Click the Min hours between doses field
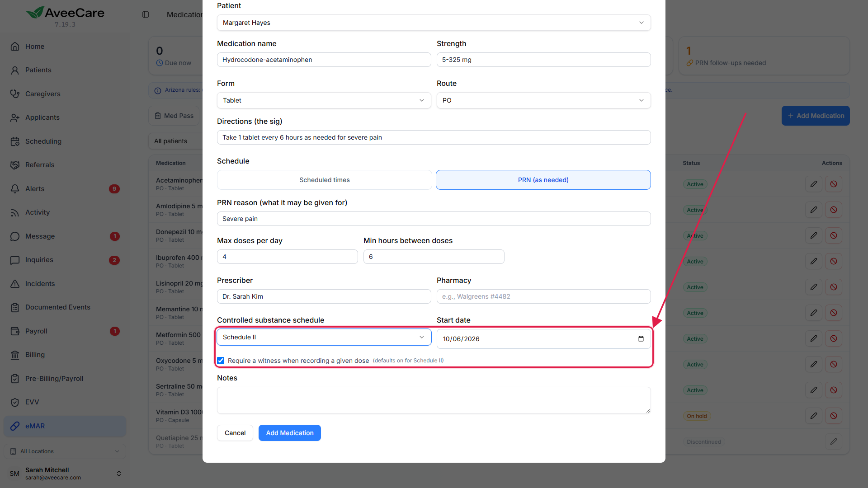 434,257
